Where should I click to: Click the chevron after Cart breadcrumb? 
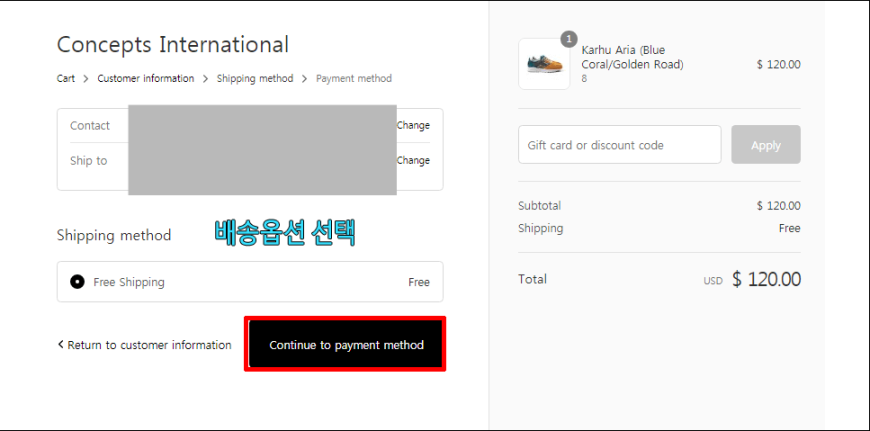[86, 79]
